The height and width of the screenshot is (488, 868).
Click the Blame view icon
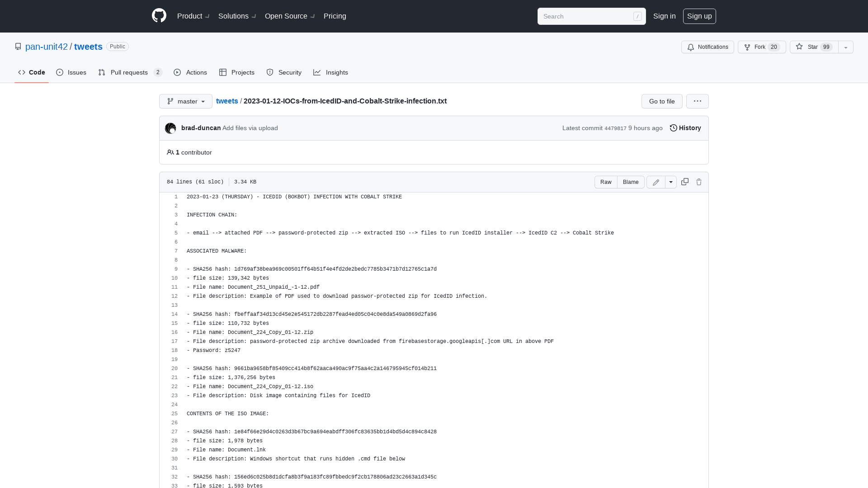tap(631, 182)
